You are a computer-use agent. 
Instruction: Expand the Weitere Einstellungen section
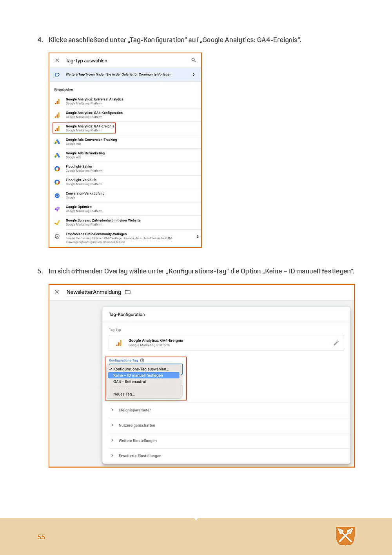point(229,441)
